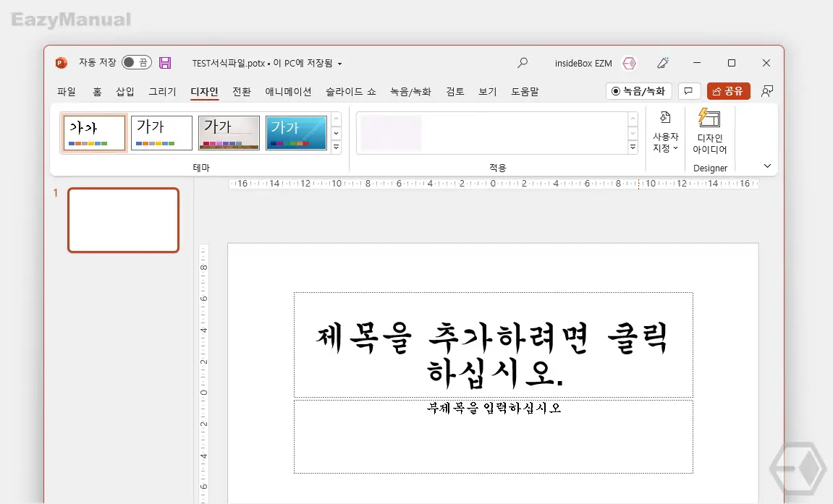Switch to the 삽입 ribbon tab
The height and width of the screenshot is (504, 833).
click(x=124, y=91)
